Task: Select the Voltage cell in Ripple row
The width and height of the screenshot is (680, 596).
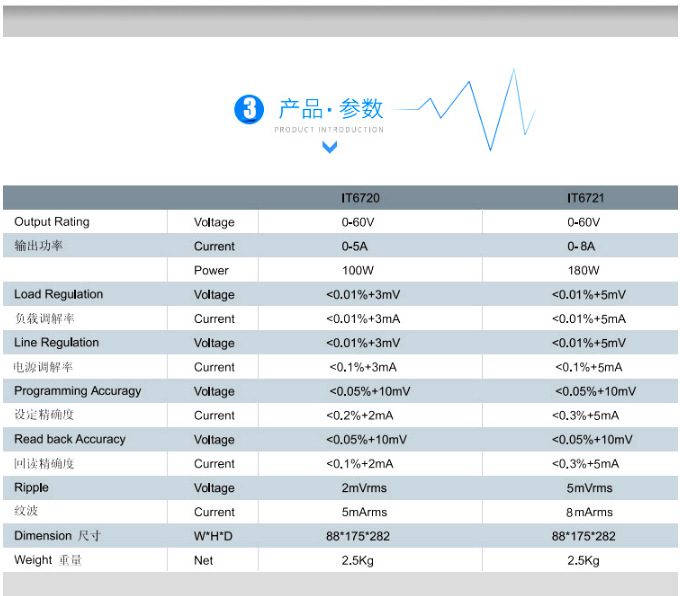Action: pyautogui.click(x=214, y=488)
